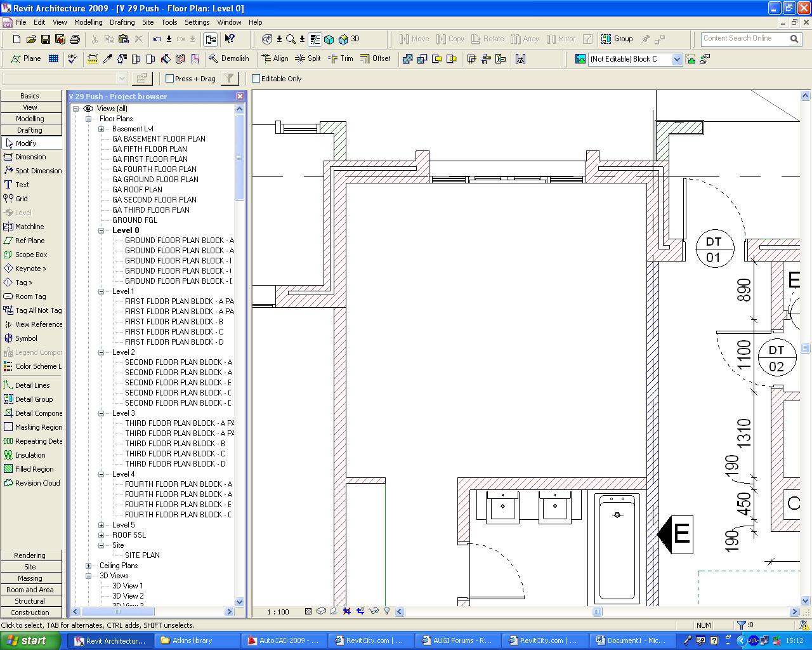Enable the Press + Drag checkbox

[x=170, y=79]
